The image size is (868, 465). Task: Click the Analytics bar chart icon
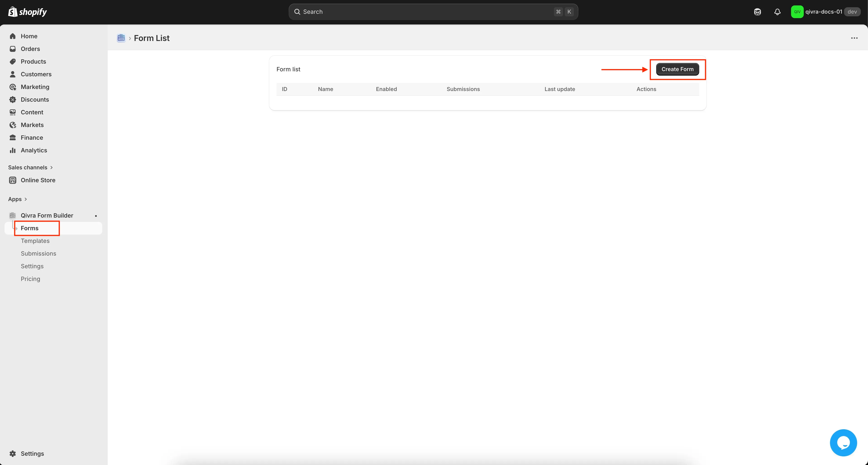(x=13, y=150)
